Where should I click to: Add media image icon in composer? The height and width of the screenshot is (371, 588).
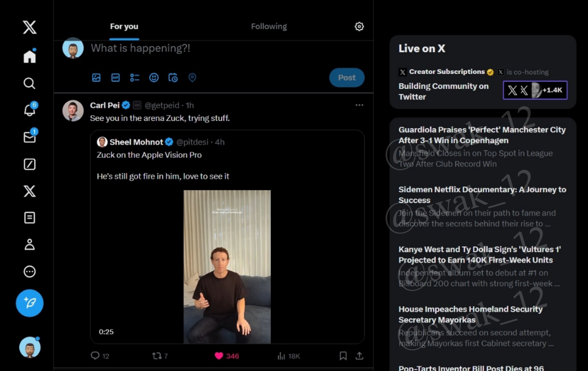96,78
